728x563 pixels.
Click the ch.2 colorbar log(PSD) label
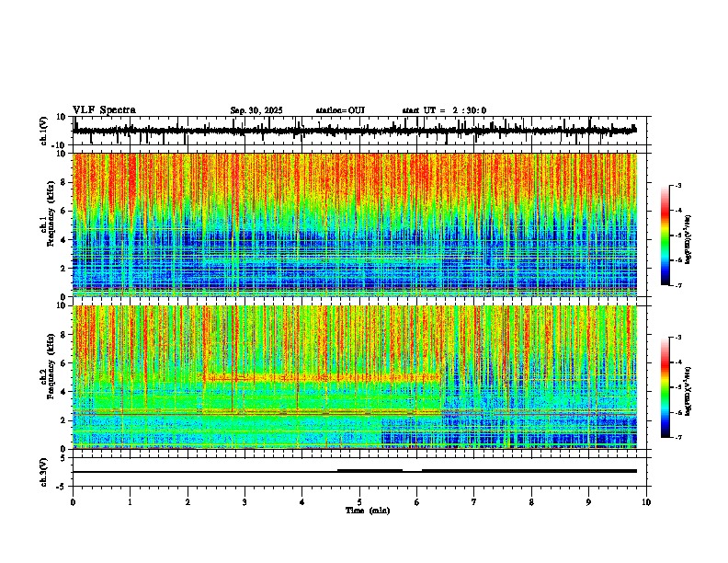[x=688, y=391]
